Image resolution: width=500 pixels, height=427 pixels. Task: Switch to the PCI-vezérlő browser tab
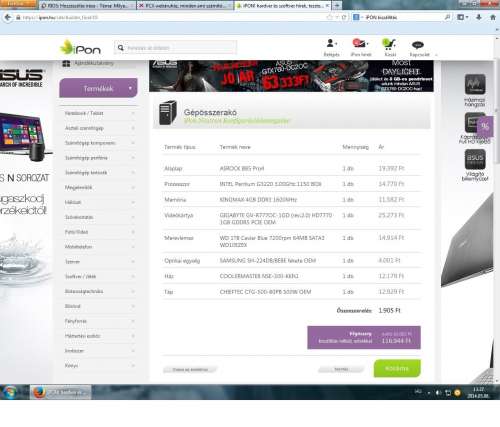(185, 6)
